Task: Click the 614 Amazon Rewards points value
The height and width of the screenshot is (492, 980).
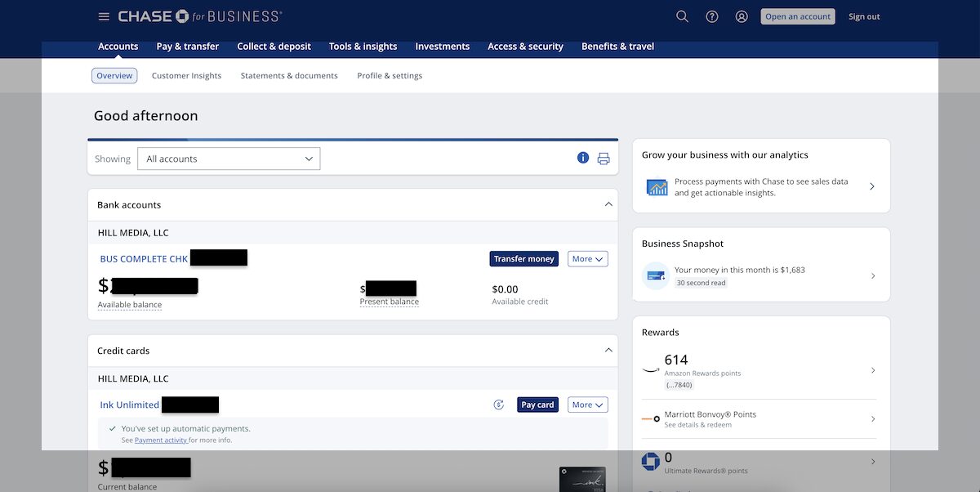Action: pos(676,360)
